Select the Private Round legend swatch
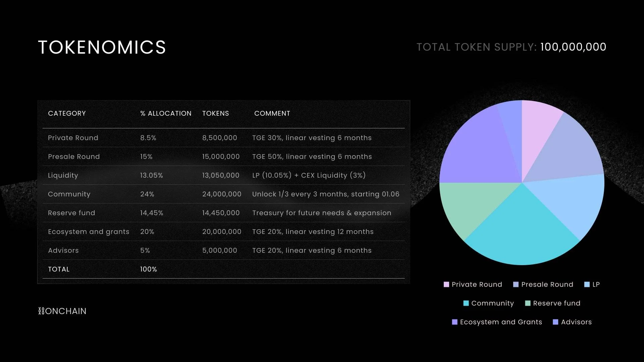The image size is (644, 362). click(446, 285)
